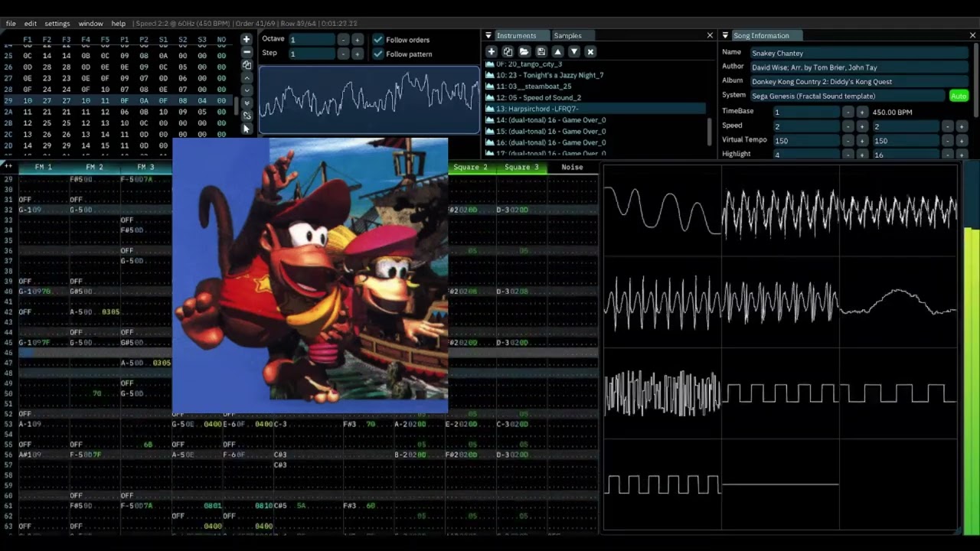Open the help menu
The image size is (980, 551).
click(119, 24)
